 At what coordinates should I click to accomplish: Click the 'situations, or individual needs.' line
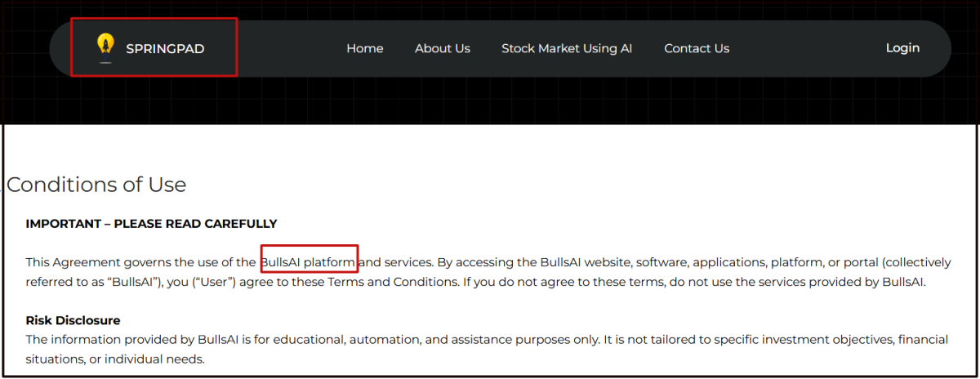point(114,359)
